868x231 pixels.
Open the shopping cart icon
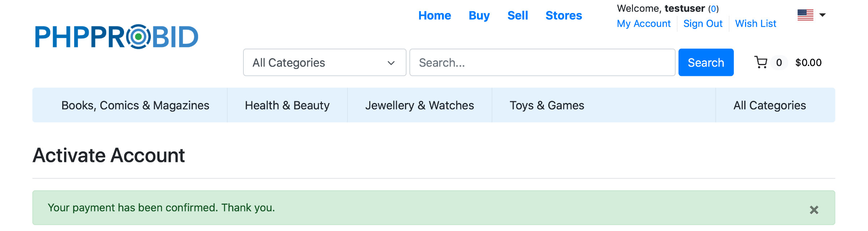(x=761, y=63)
